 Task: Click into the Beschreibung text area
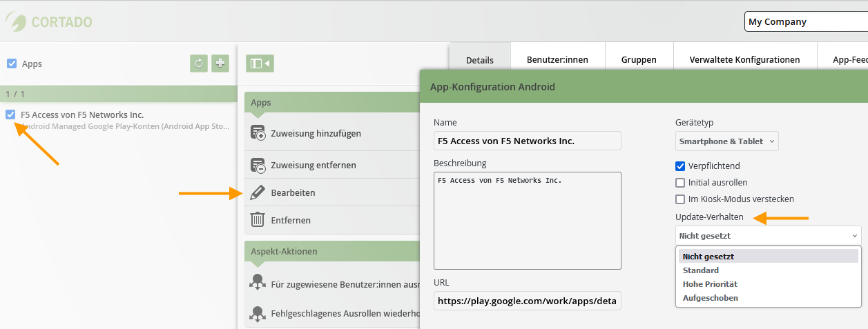tap(528, 221)
